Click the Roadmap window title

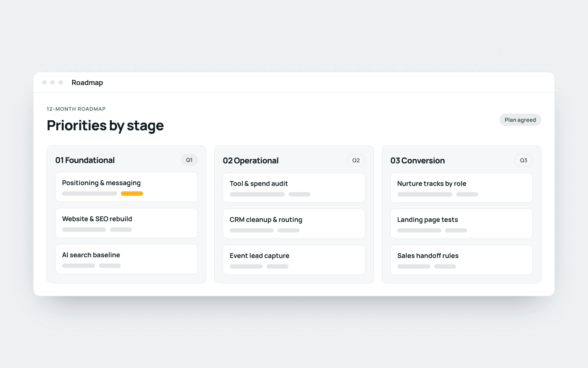point(87,83)
